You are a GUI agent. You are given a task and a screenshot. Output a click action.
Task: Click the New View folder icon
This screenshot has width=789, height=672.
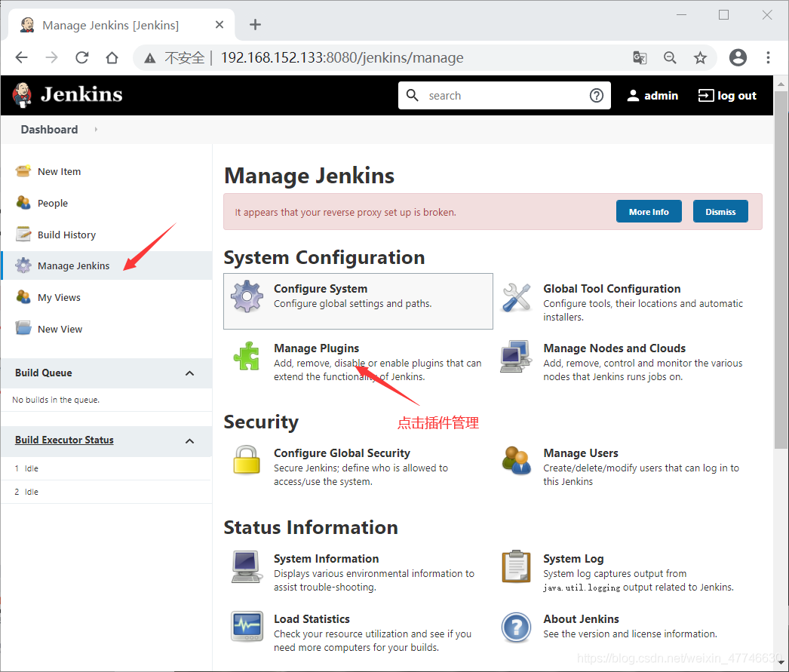click(23, 328)
